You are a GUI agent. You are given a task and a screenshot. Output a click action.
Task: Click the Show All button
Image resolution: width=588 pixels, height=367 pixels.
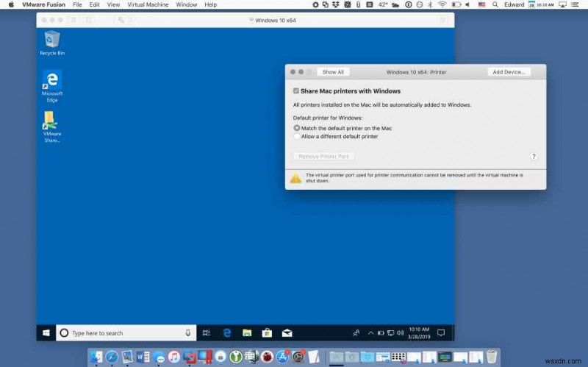333,72
